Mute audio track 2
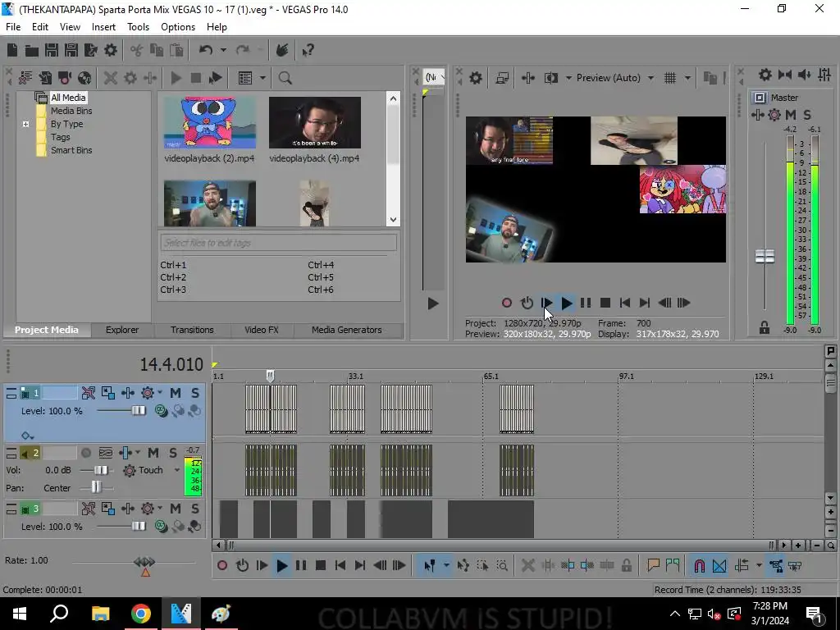This screenshot has height=630, width=840. tap(153, 453)
